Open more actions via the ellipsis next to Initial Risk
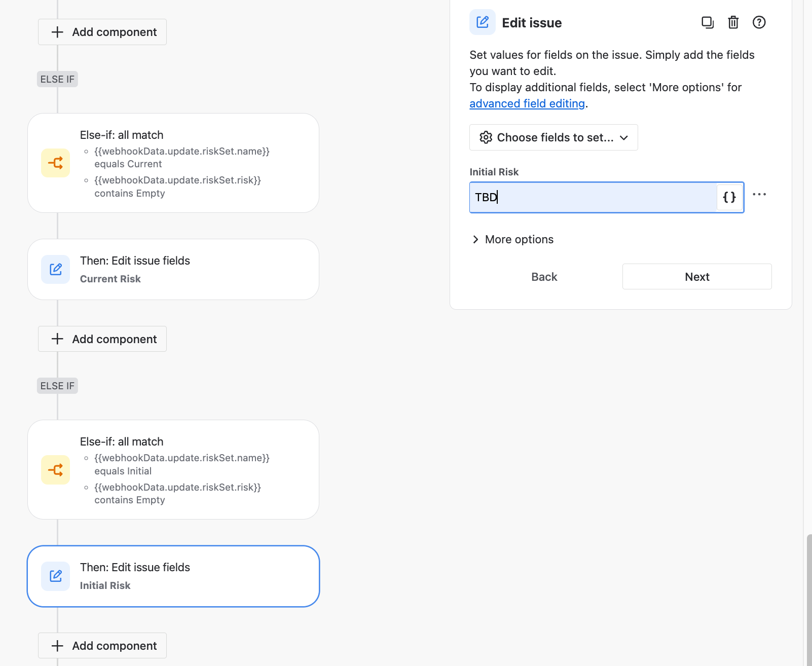Screen dimensions: 812x666 759,194
